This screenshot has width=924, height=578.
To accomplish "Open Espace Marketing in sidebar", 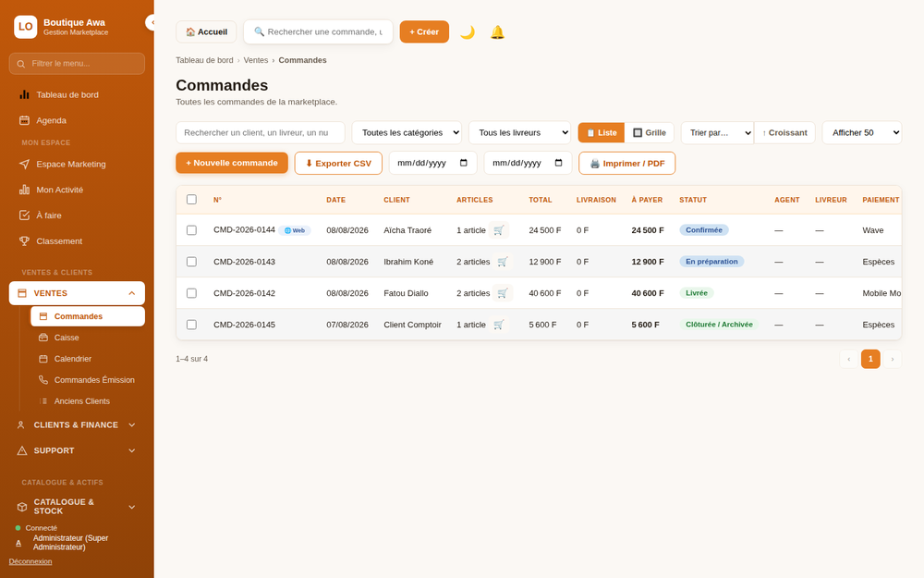I will point(77,164).
